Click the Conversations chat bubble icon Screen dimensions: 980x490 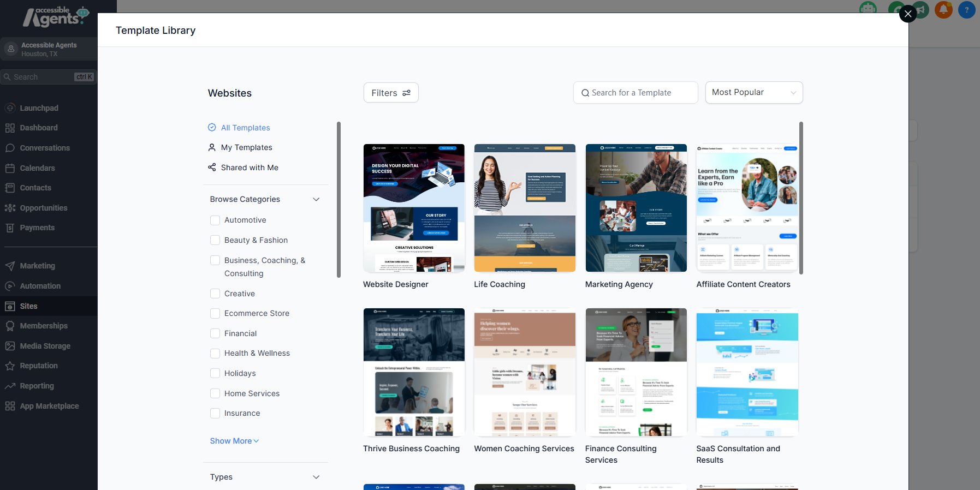tap(10, 148)
